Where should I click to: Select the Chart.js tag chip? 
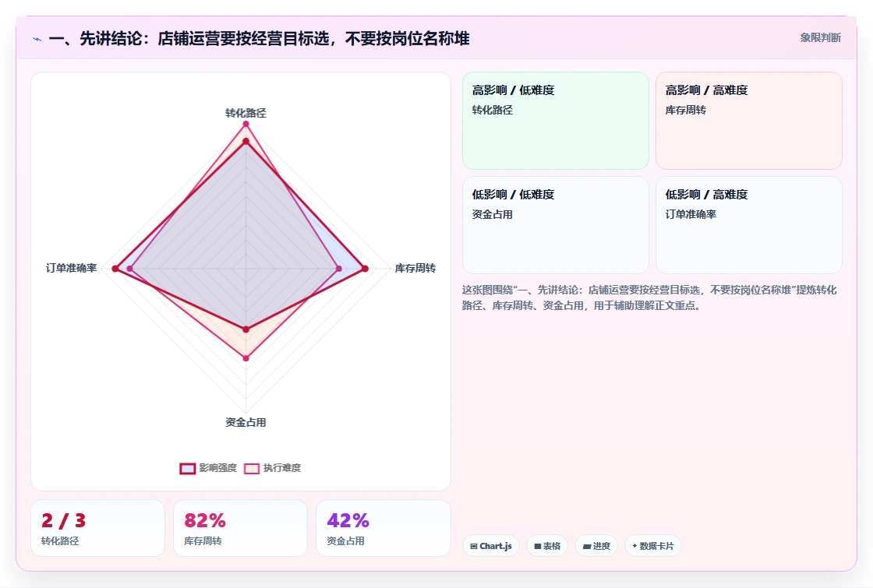pos(490,546)
